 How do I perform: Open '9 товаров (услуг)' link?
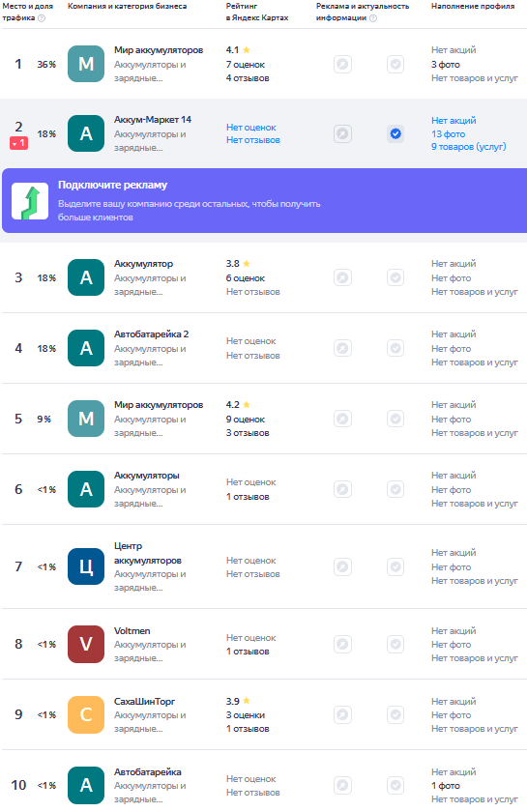[468, 147]
